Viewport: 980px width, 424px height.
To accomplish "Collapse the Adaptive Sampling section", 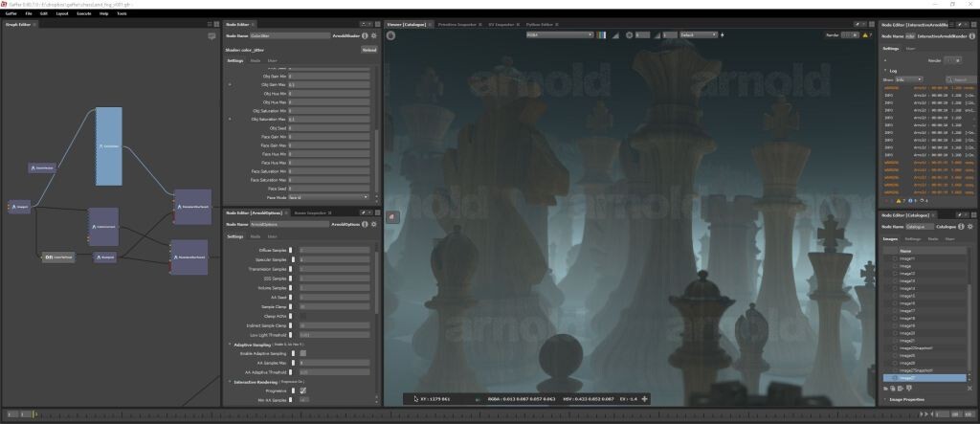I will tap(230, 345).
